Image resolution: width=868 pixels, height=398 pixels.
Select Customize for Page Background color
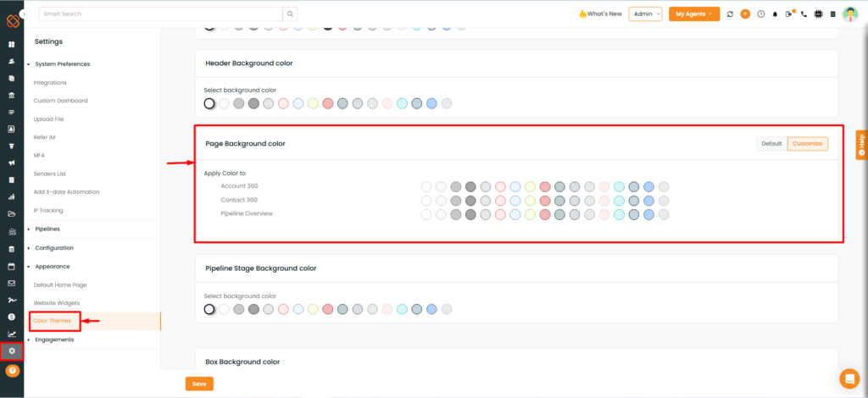[808, 144]
